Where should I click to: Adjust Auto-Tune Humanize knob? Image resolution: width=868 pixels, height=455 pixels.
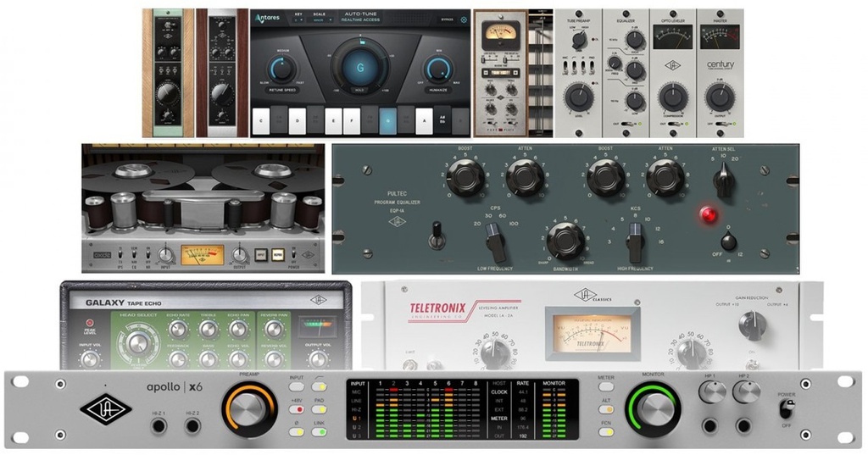click(439, 69)
